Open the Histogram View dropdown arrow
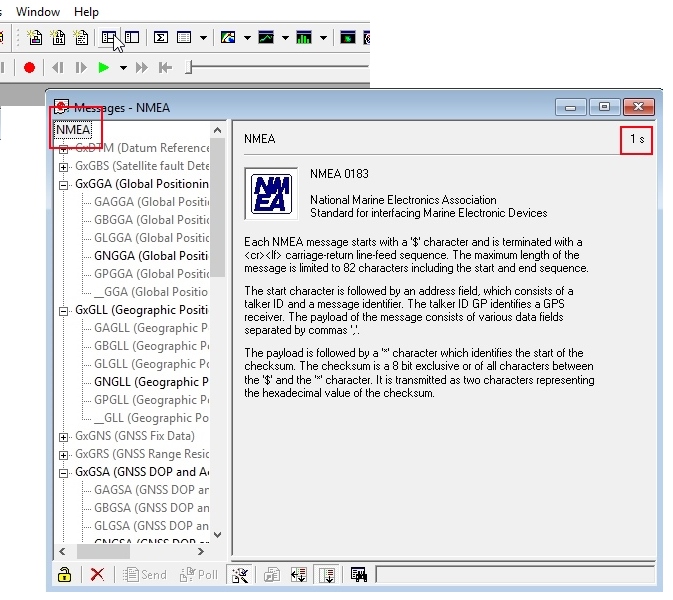Image resolution: width=673 pixels, height=600 pixels. (323, 38)
